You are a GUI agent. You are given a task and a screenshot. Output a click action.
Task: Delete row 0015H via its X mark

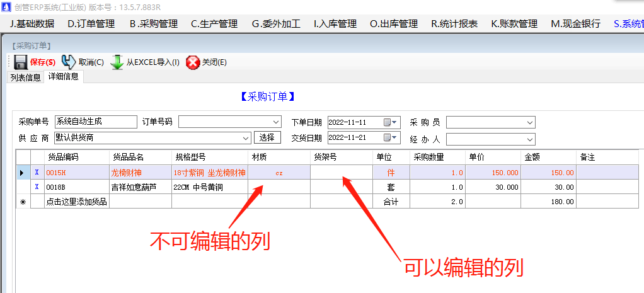pyautogui.click(x=37, y=173)
